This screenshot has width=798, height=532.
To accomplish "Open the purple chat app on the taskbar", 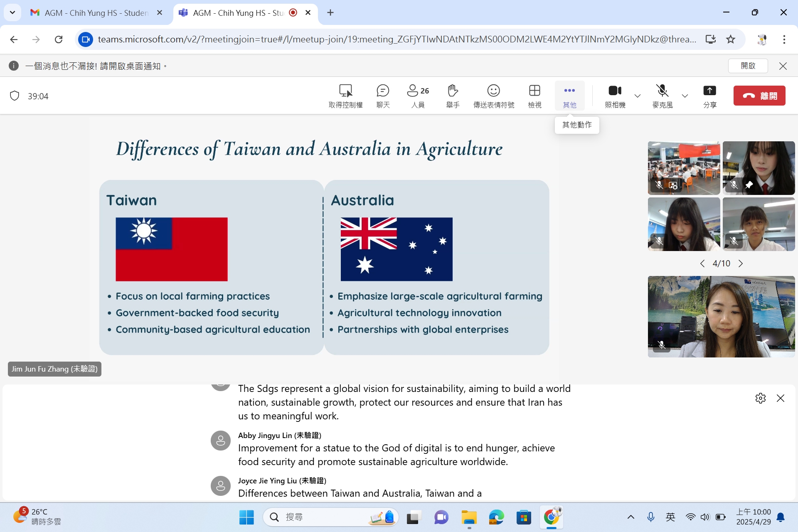I will click(441, 517).
